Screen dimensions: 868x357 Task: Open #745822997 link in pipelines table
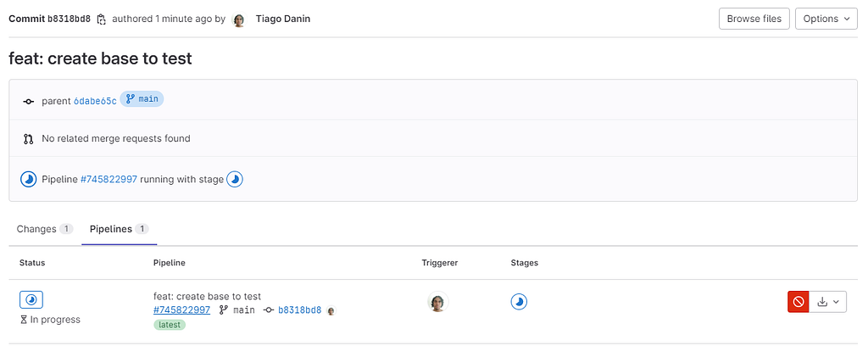click(x=181, y=310)
